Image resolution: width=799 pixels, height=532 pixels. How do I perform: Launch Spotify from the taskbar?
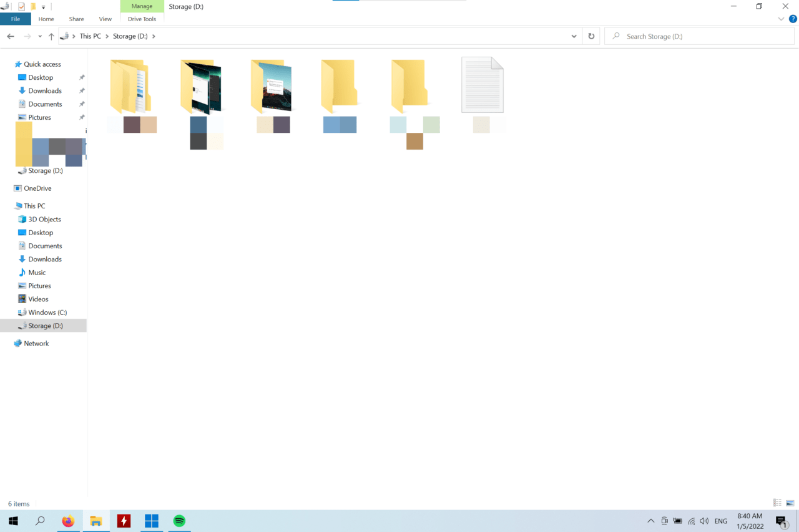(179, 521)
